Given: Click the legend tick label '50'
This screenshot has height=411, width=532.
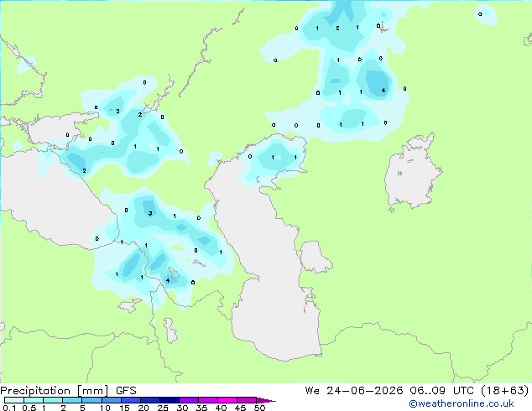Looking at the screenshot, I should [x=259, y=408].
